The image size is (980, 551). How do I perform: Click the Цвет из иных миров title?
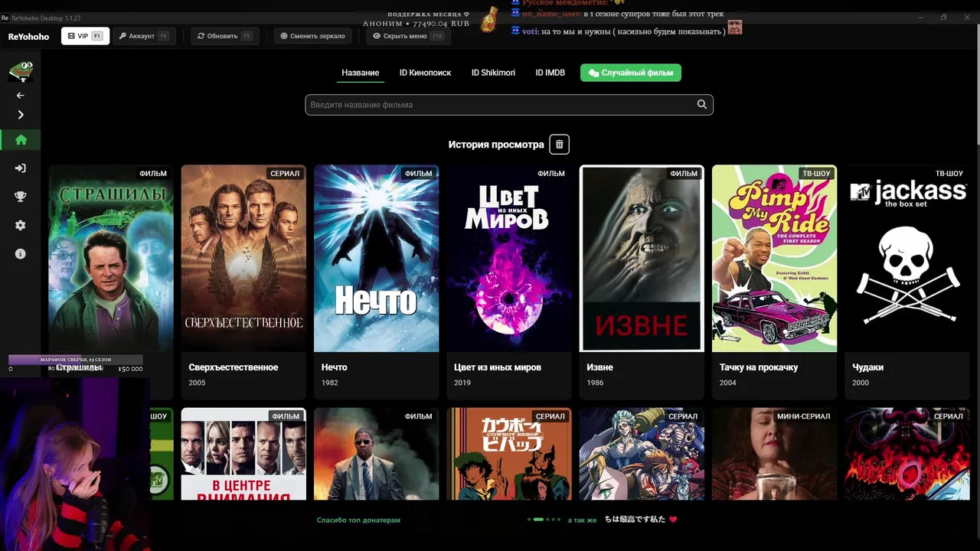(x=498, y=367)
